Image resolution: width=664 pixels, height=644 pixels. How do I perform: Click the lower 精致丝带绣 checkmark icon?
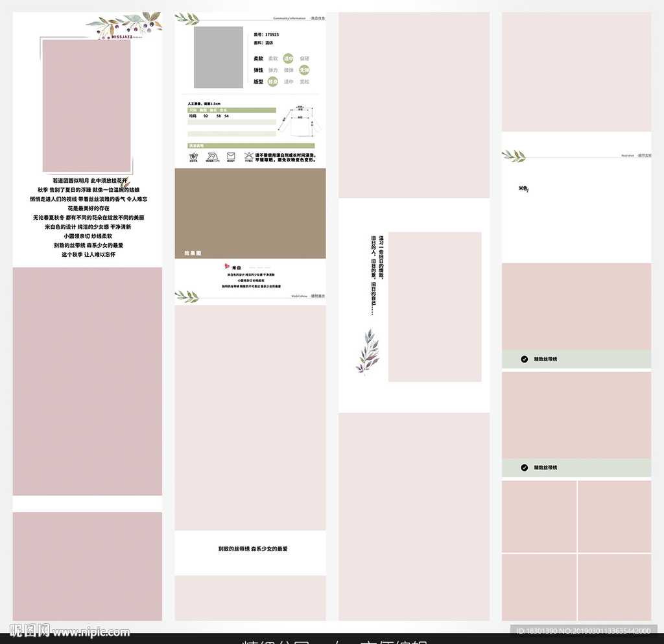[x=524, y=468]
